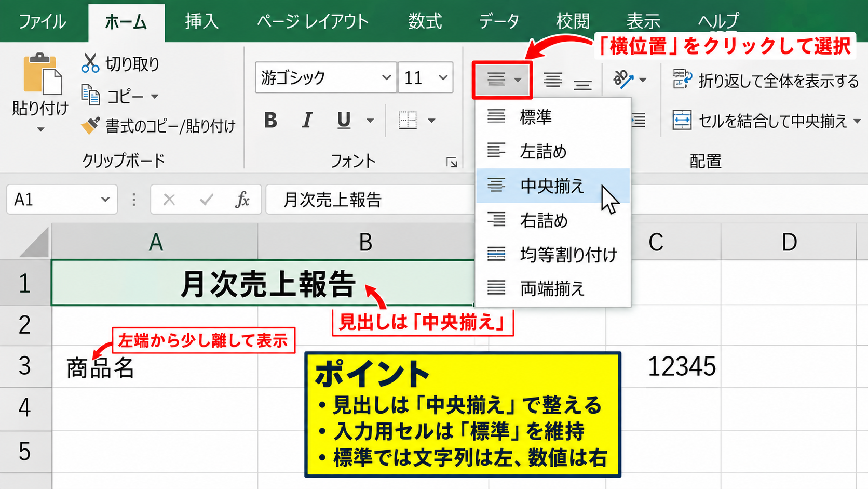Select 均等割り付け in the alignment menu
This screenshot has height=489, width=868.
coord(553,255)
